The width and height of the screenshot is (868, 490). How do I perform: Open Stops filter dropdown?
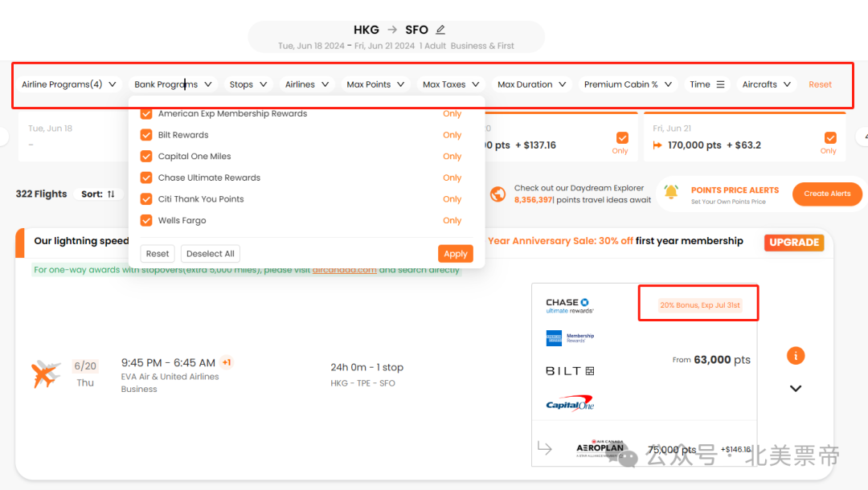(x=248, y=84)
